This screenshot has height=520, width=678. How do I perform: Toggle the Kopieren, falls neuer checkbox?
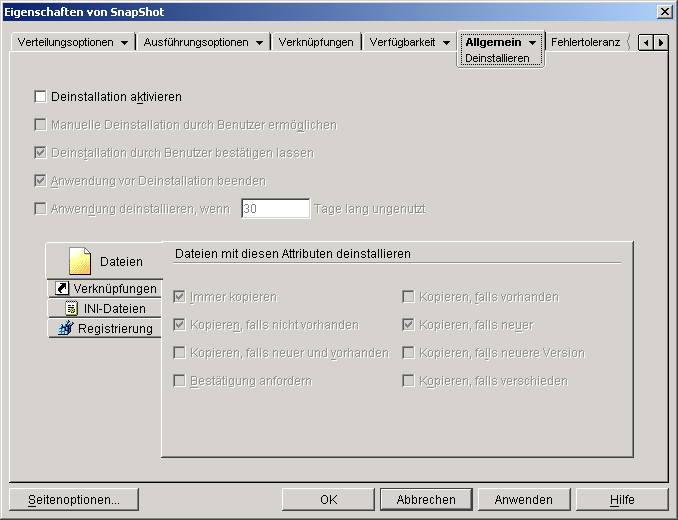tap(408, 325)
